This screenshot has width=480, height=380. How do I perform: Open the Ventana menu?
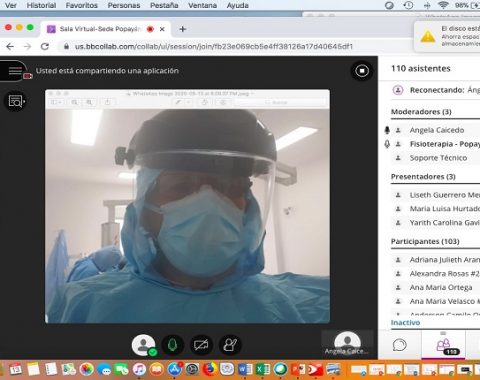[x=202, y=5]
